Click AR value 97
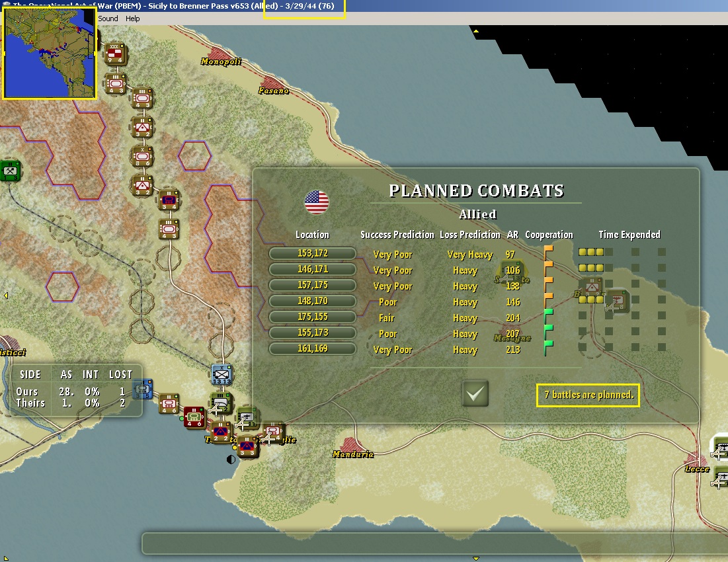Viewport: 728px width, 562px height. (510, 255)
